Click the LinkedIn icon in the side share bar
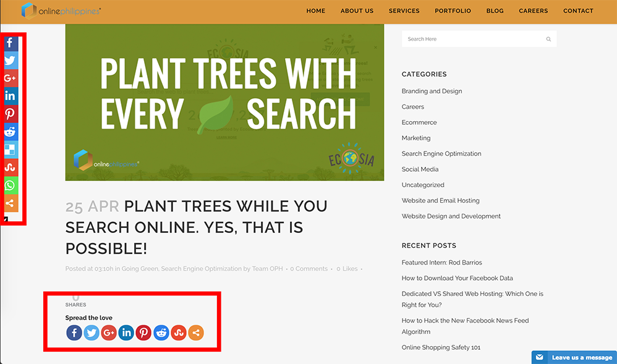 tap(11, 96)
